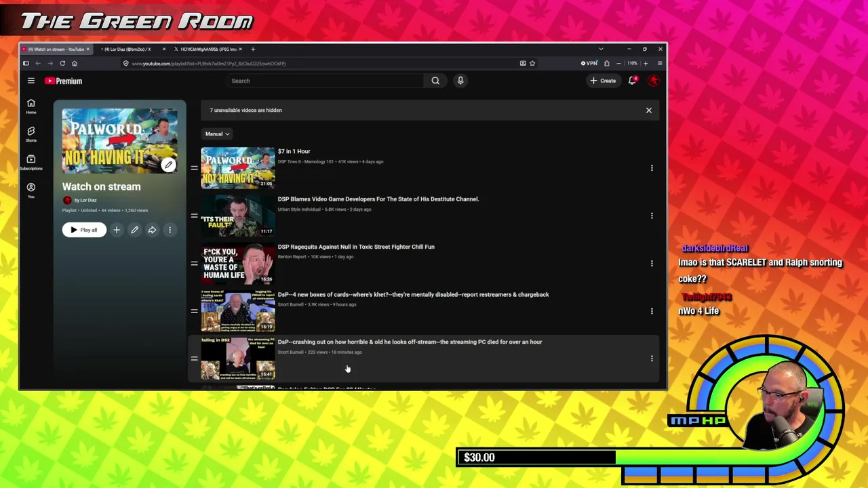Open Subscriptions in the YouTube sidebar
Viewport: 868px width, 488px height.
(31, 162)
